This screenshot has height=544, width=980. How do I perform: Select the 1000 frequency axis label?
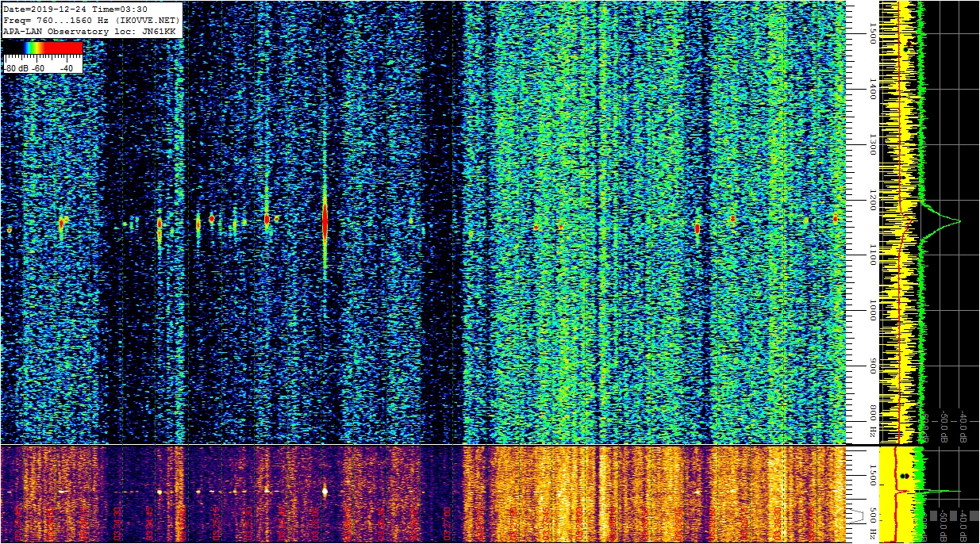tap(873, 310)
